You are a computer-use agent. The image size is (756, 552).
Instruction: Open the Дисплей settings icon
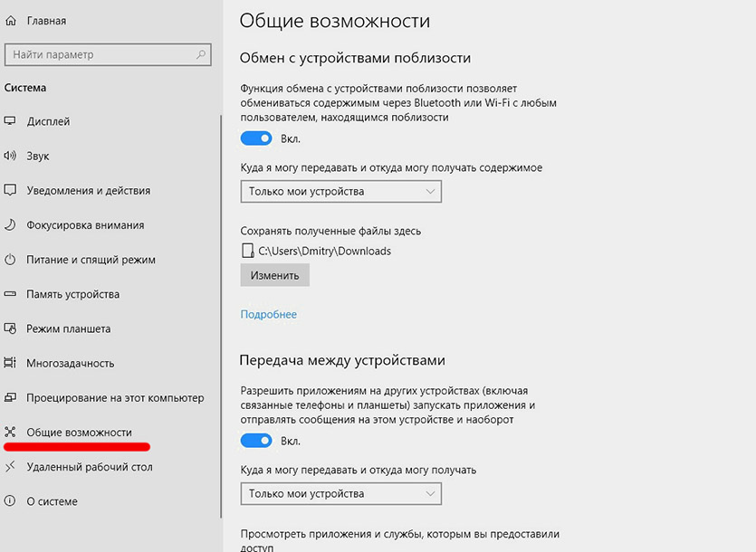(11, 121)
